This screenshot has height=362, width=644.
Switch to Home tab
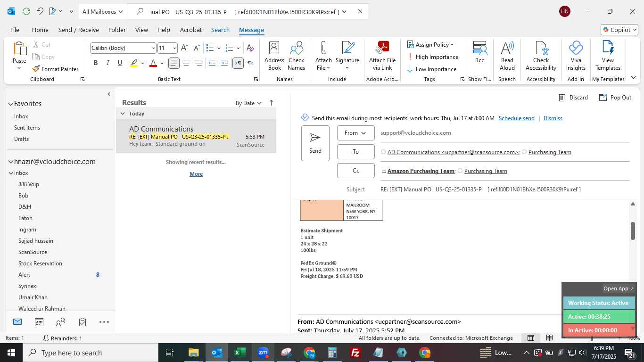tap(40, 30)
